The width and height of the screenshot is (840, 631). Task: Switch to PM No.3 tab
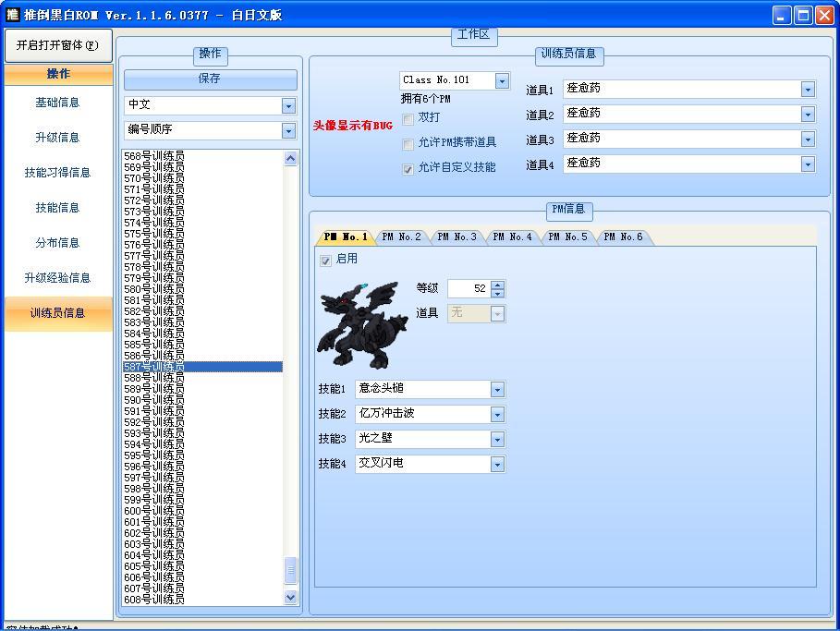(x=457, y=237)
